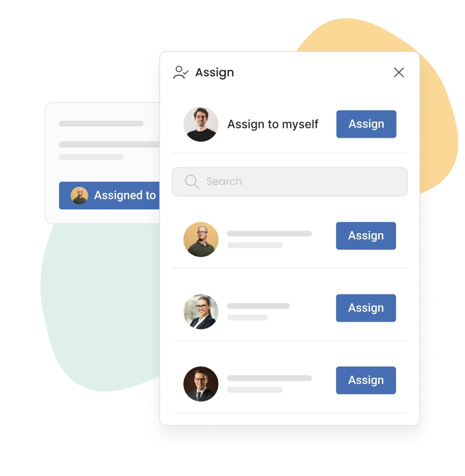Close the Assign dialog with the X
The image size is (465, 476).
[398, 72]
